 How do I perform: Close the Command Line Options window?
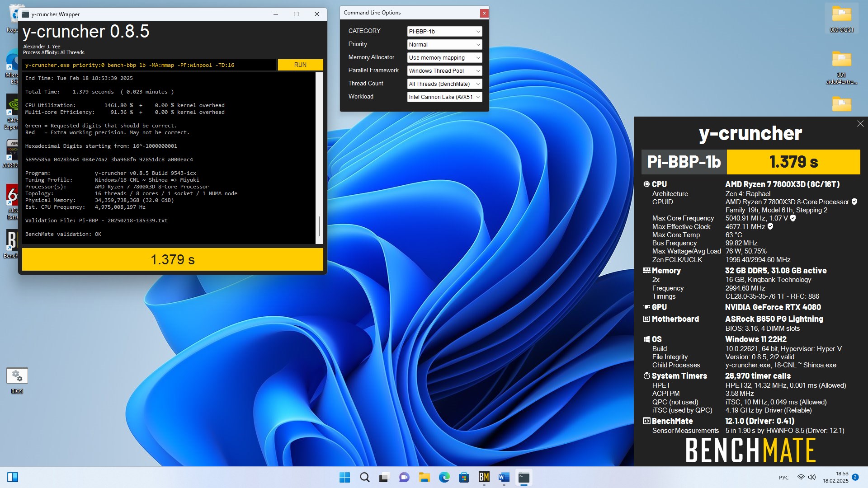[484, 13]
